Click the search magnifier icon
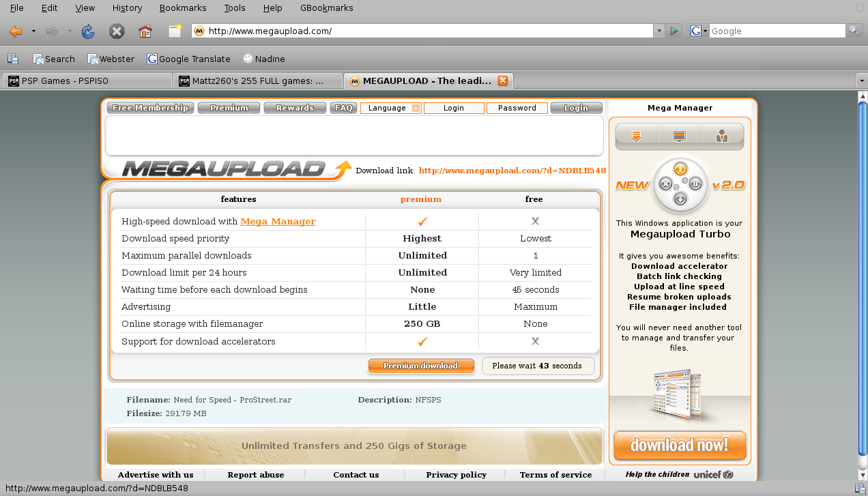Viewport: 868px width, 496px height. [854, 31]
